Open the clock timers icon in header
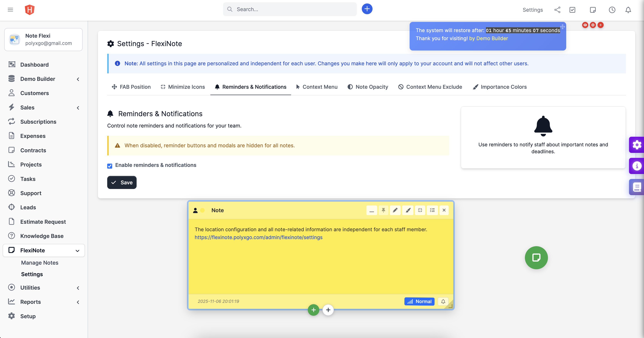This screenshot has height=338, width=644. 612,10
